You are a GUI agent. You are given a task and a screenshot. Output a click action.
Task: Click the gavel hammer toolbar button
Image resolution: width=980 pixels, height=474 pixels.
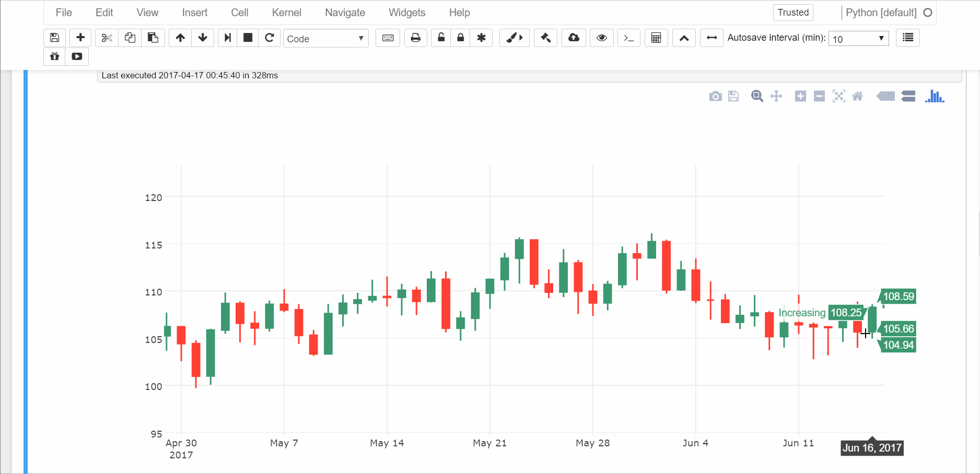545,38
